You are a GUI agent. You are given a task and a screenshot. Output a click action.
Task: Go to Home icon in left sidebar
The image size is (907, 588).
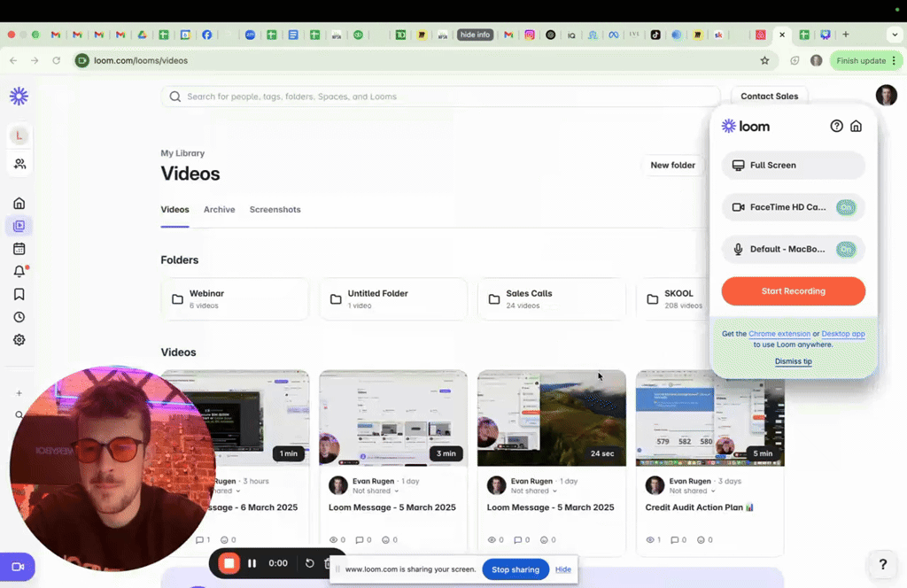point(19,203)
